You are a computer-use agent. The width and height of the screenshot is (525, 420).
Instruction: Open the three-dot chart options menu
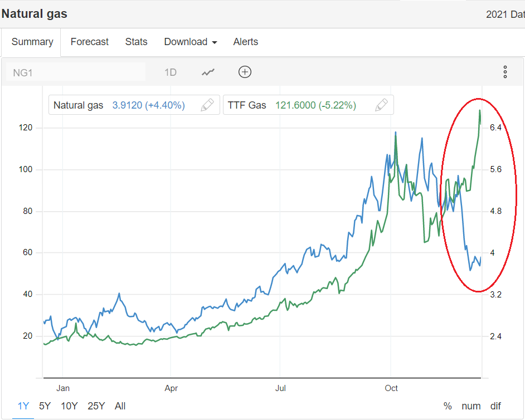point(505,72)
